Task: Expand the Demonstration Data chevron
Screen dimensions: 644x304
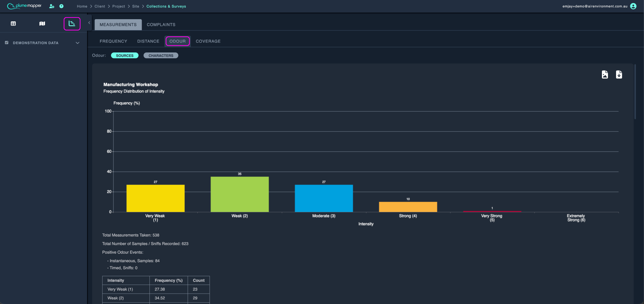Action: click(77, 43)
